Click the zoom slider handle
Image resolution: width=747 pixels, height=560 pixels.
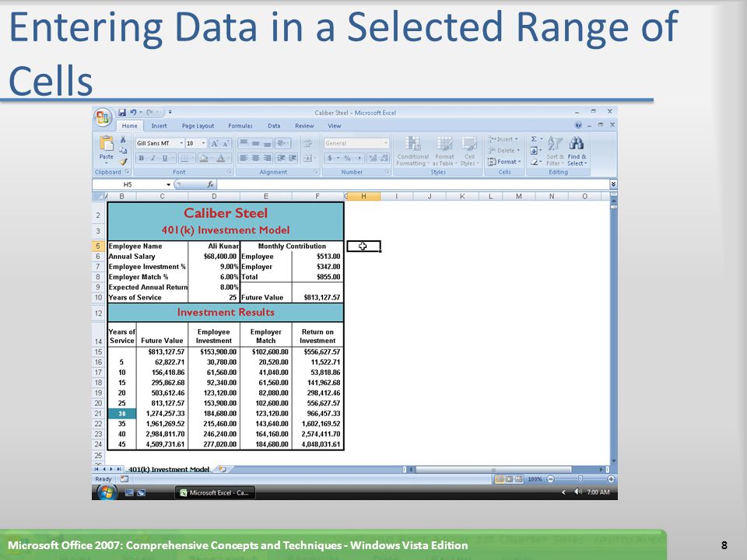(x=580, y=479)
